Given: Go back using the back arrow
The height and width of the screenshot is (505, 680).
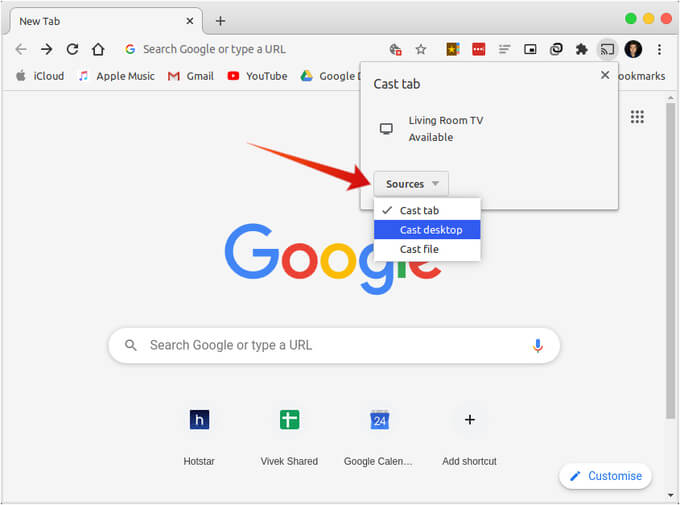Looking at the screenshot, I should tap(21, 49).
